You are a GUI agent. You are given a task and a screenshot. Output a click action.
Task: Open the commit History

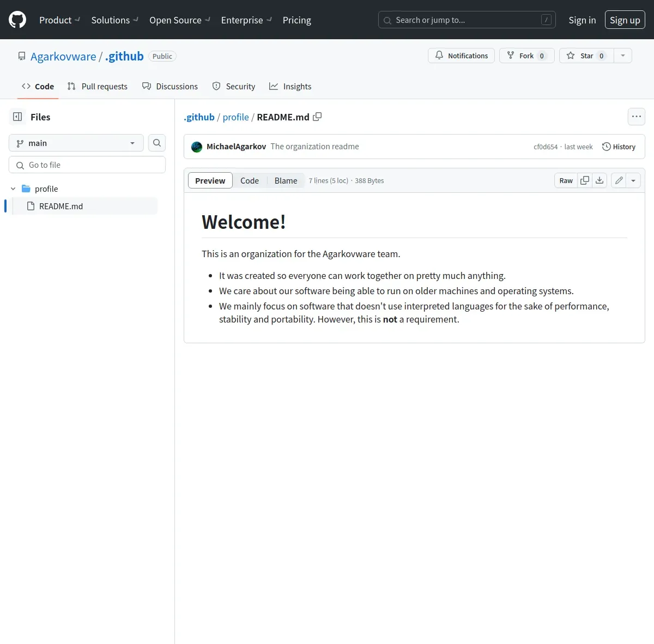[619, 147]
